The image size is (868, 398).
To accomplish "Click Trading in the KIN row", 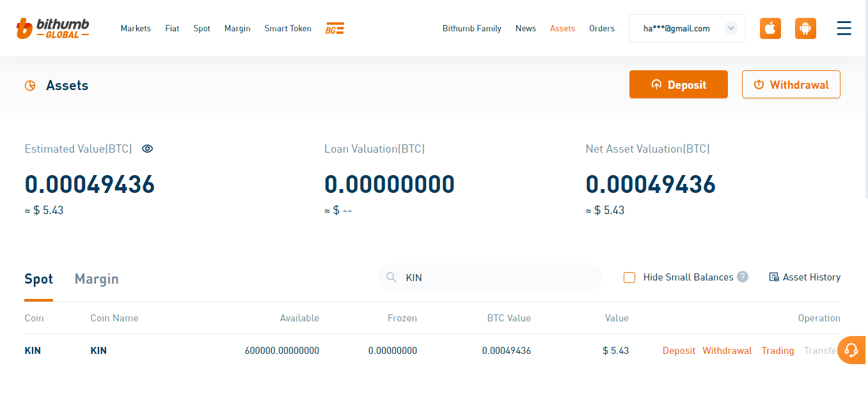I will (x=778, y=351).
